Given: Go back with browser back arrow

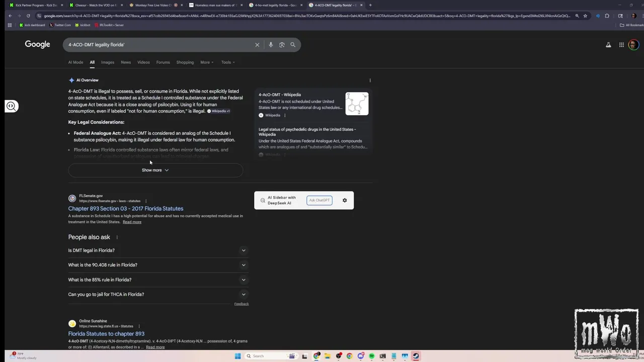Looking at the screenshot, I should pos(10,16).
